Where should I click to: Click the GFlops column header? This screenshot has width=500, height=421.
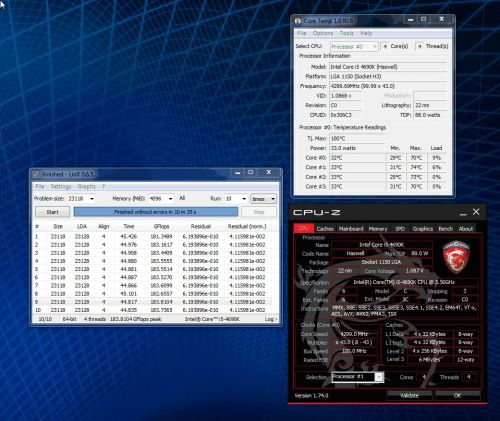click(x=162, y=226)
